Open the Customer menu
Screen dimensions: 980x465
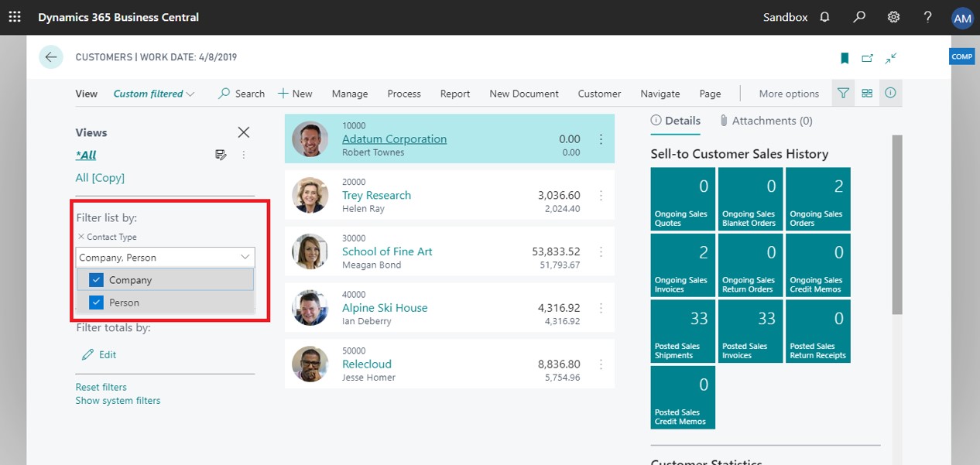[x=599, y=94]
